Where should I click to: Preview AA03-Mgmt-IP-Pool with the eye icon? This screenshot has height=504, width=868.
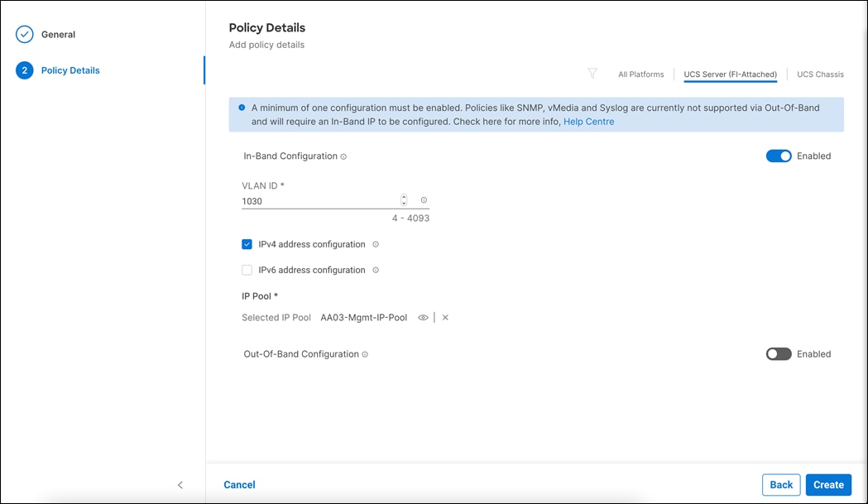(423, 317)
